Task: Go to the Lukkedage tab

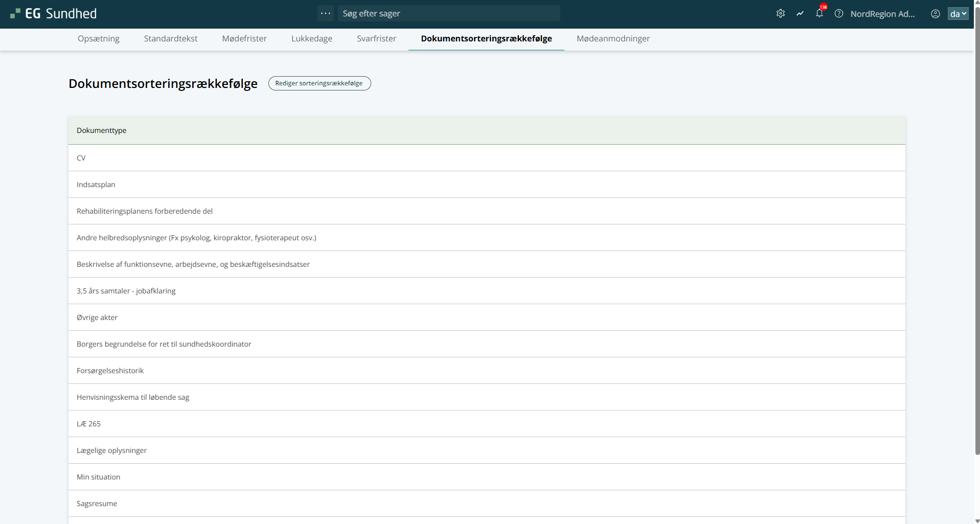Action: pyautogui.click(x=311, y=39)
